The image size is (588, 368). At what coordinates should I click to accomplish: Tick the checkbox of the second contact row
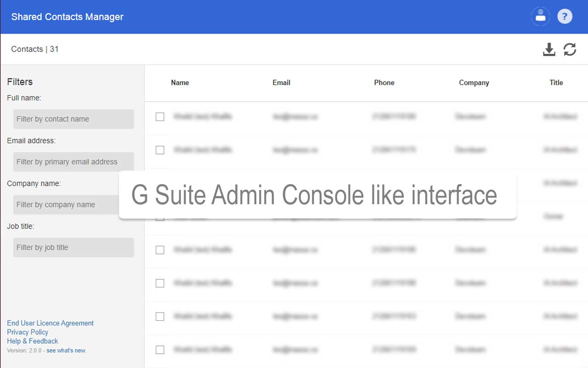[x=160, y=150]
